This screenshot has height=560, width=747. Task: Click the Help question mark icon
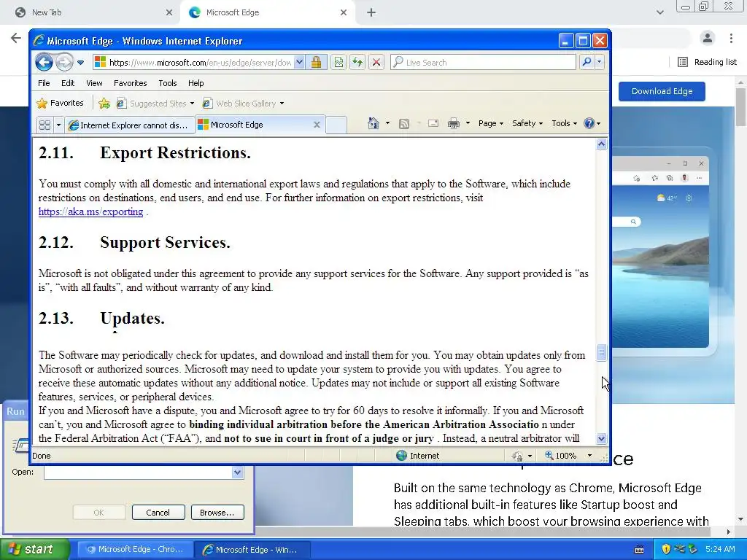pos(589,123)
